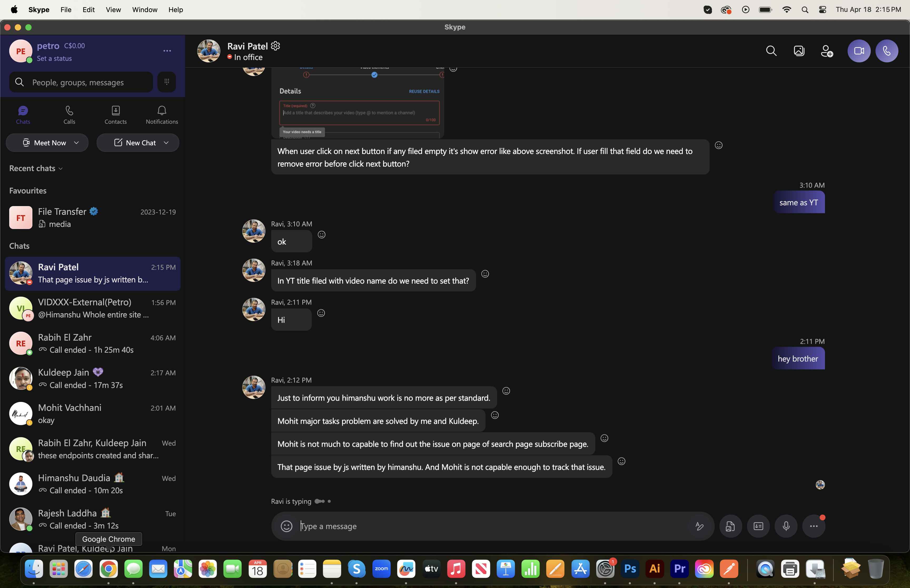
Task: Open the Kuldeep Jain chat
Action: [92, 379]
